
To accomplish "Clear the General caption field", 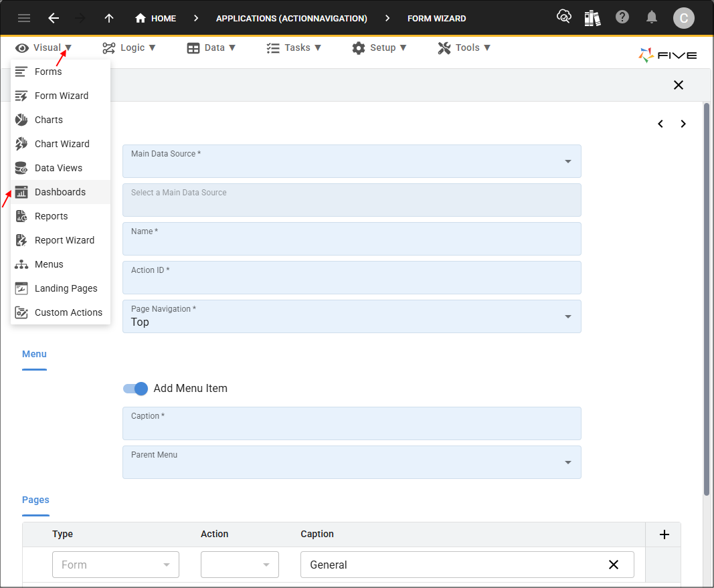I will [x=613, y=565].
